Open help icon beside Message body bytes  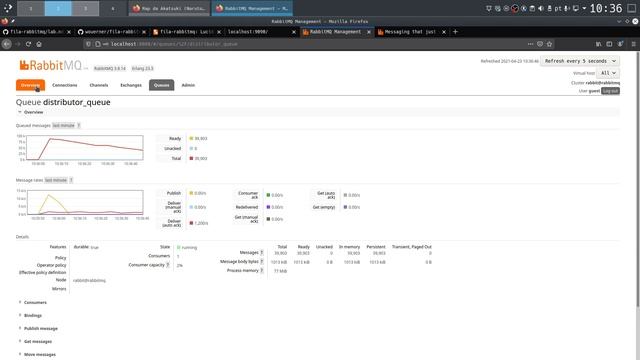click(262, 262)
